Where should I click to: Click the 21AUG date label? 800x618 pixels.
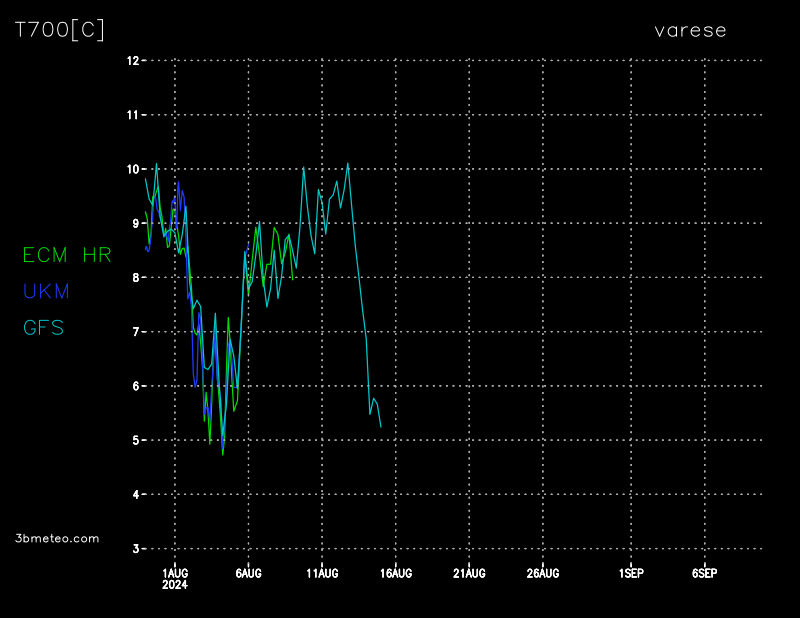[469, 573]
